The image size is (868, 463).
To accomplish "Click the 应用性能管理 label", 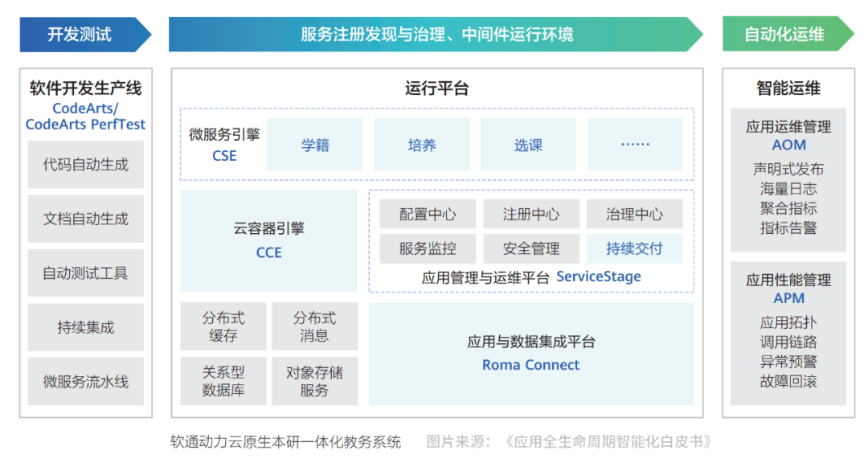I will (788, 280).
